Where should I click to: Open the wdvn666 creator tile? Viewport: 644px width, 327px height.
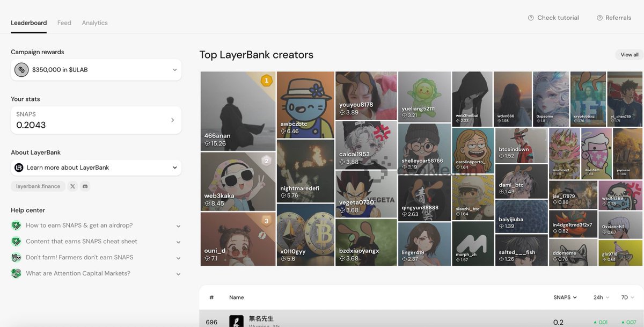(513, 99)
